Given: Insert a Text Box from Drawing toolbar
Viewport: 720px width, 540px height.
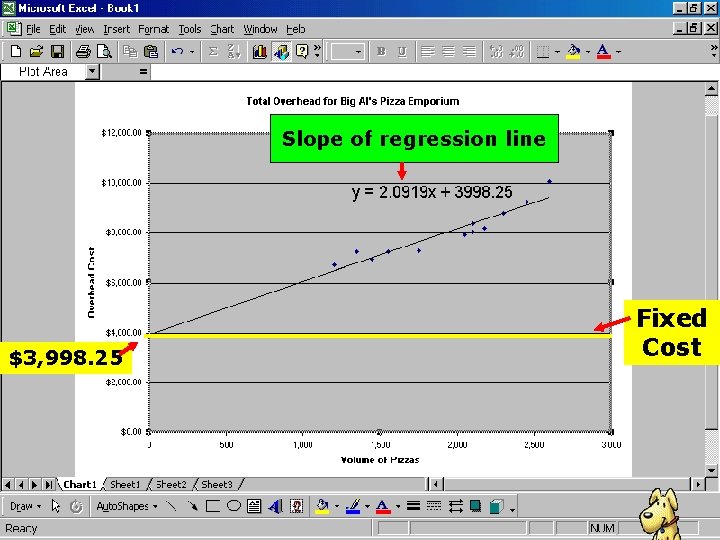Looking at the screenshot, I should click(x=254, y=506).
